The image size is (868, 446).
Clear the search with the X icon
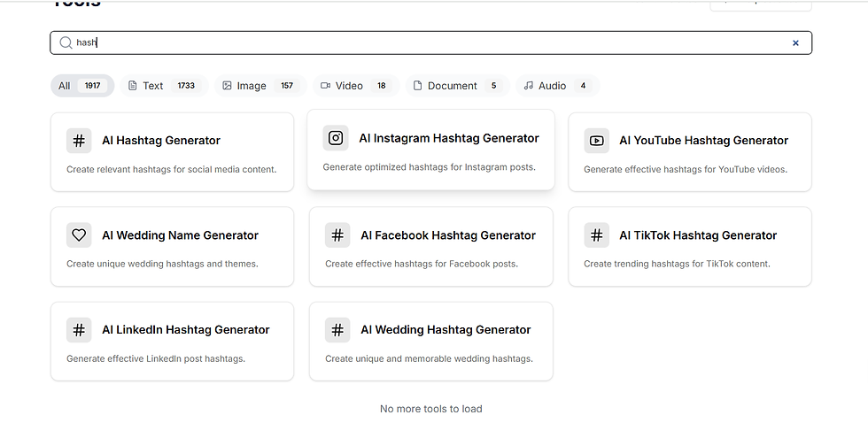point(795,42)
